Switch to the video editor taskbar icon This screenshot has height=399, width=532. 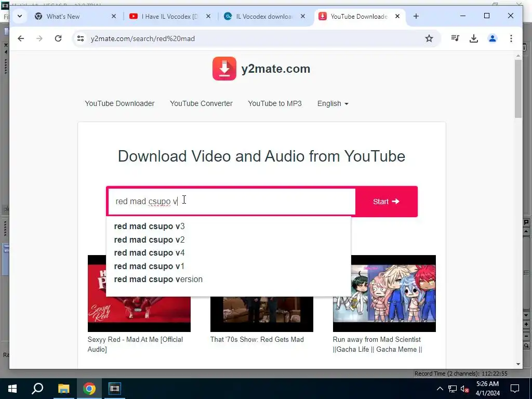tap(115, 389)
